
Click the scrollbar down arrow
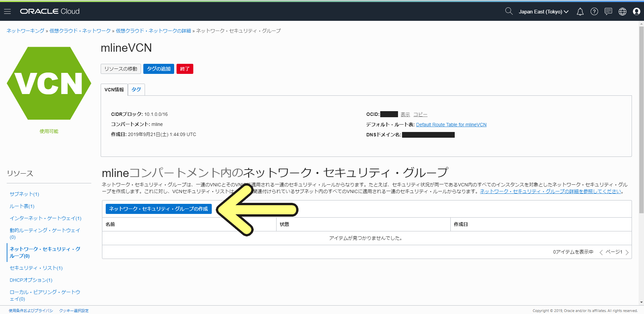(641, 302)
